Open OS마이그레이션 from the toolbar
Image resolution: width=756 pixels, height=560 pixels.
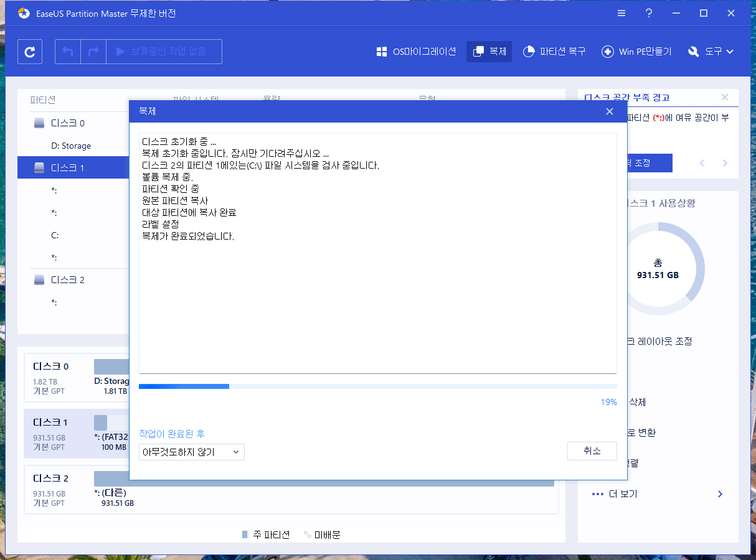[x=416, y=52]
